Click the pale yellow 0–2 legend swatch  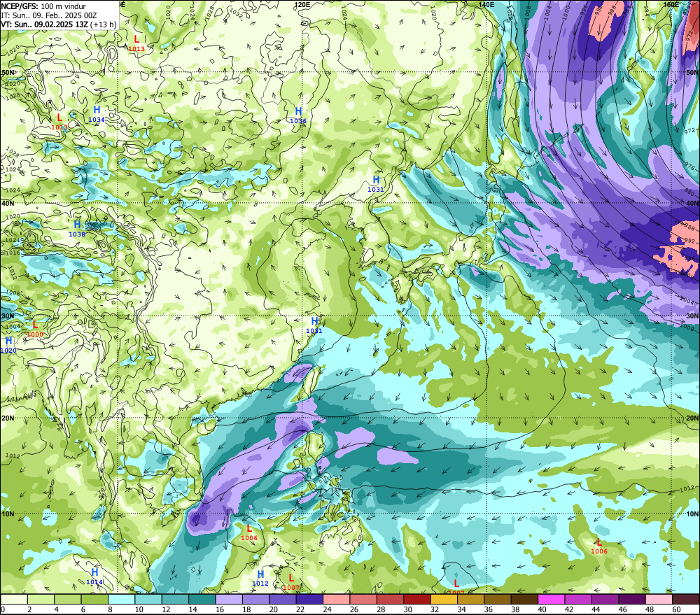click(14, 599)
